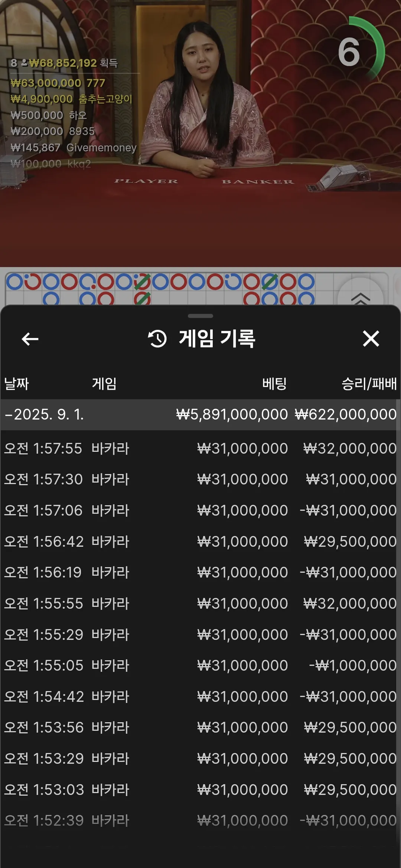Tap the player count icon next to 8
The width and height of the screenshot is (401, 868).
[25, 63]
